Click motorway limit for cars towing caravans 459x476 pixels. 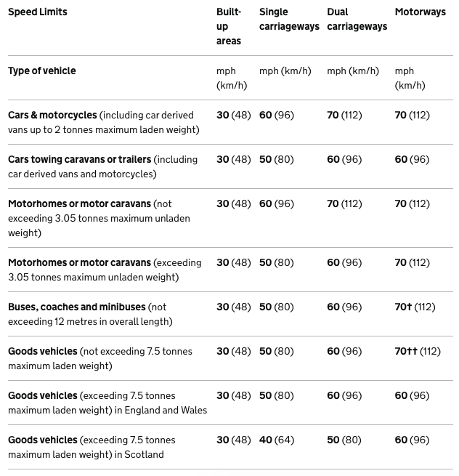pos(412,160)
